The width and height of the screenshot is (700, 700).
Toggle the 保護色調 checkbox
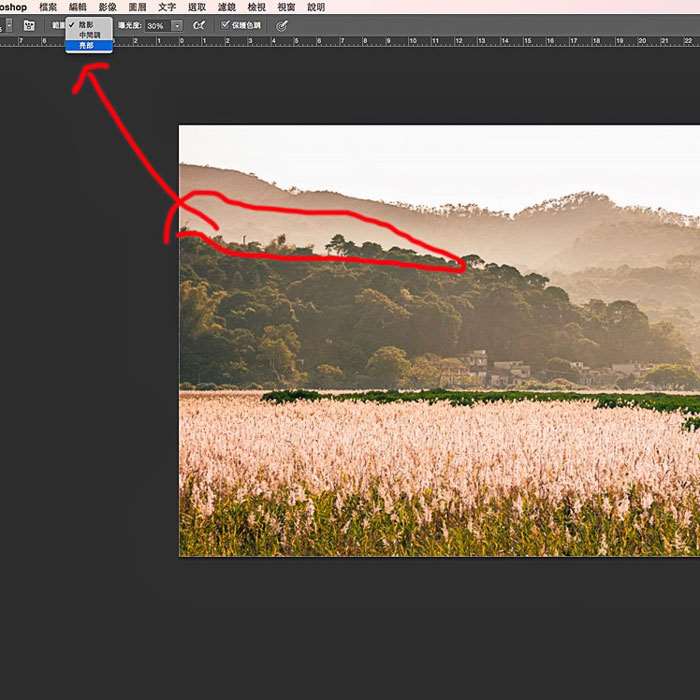tap(225, 25)
